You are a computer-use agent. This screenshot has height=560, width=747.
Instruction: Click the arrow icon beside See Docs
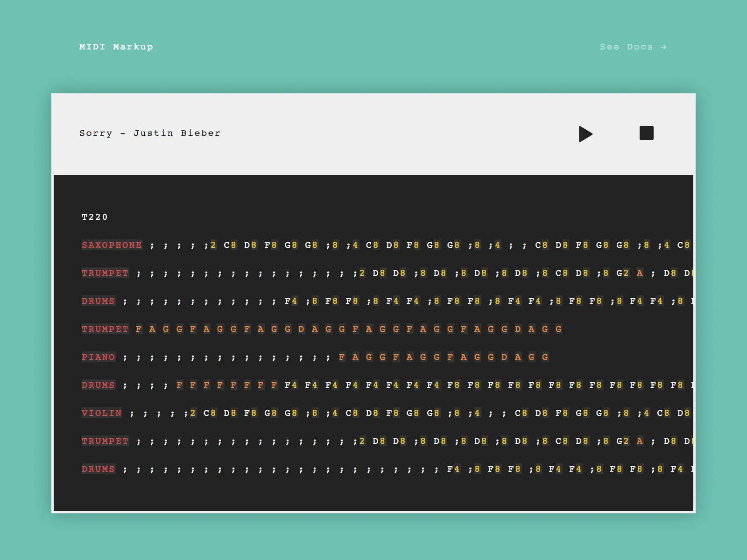pyautogui.click(x=663, y=47)
